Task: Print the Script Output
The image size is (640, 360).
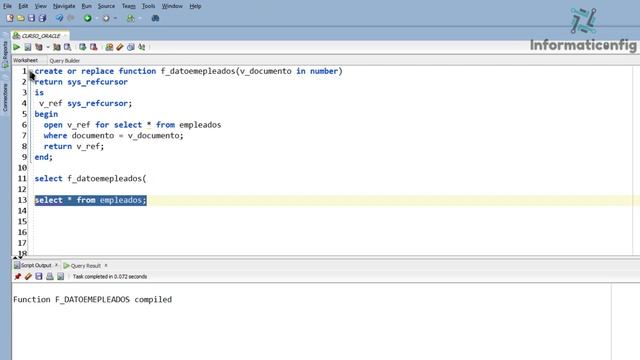Action: tap(50, 277)
